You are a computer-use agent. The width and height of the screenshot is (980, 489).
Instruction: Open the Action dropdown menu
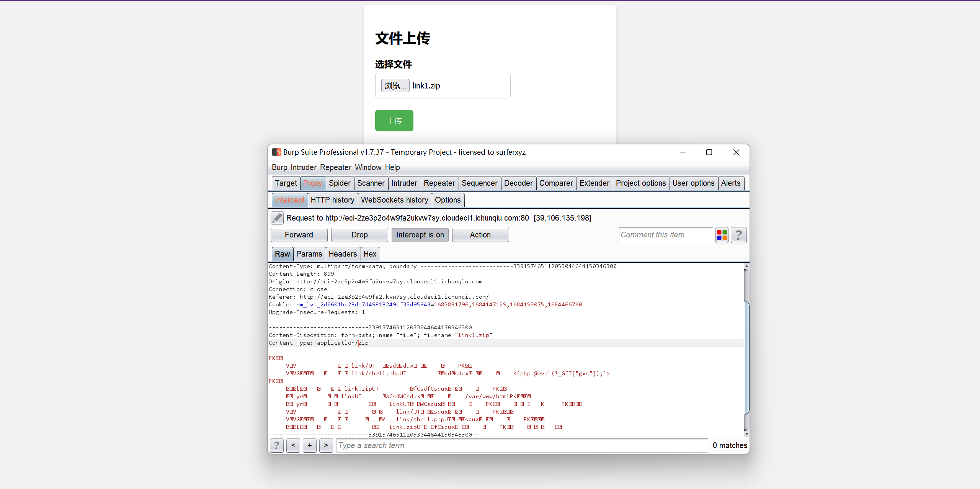(x=480, y=235)
